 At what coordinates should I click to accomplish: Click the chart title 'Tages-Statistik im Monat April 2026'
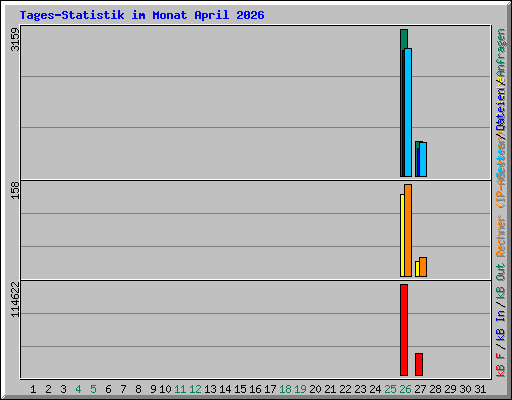tap(142, 15)
